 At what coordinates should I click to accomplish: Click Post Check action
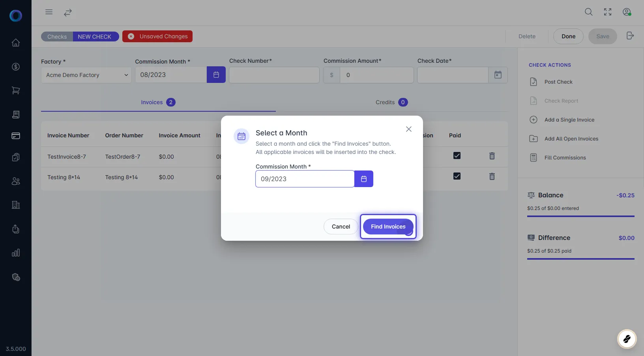pyautogui.click(x=558, y=82)
